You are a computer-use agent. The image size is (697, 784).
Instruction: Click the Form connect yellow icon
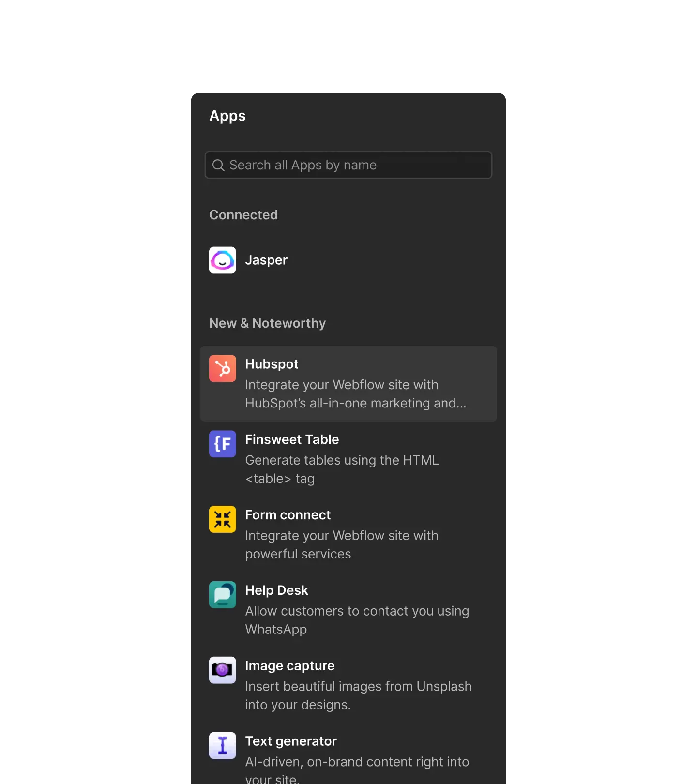222,519
